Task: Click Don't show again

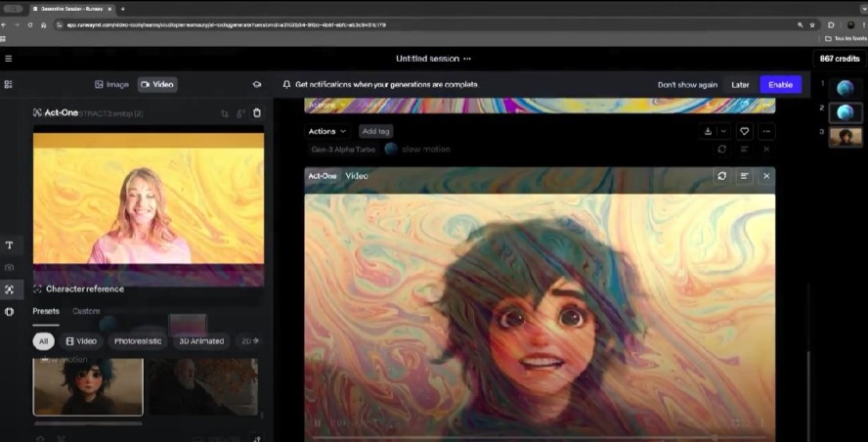Action: coord(687,85)
